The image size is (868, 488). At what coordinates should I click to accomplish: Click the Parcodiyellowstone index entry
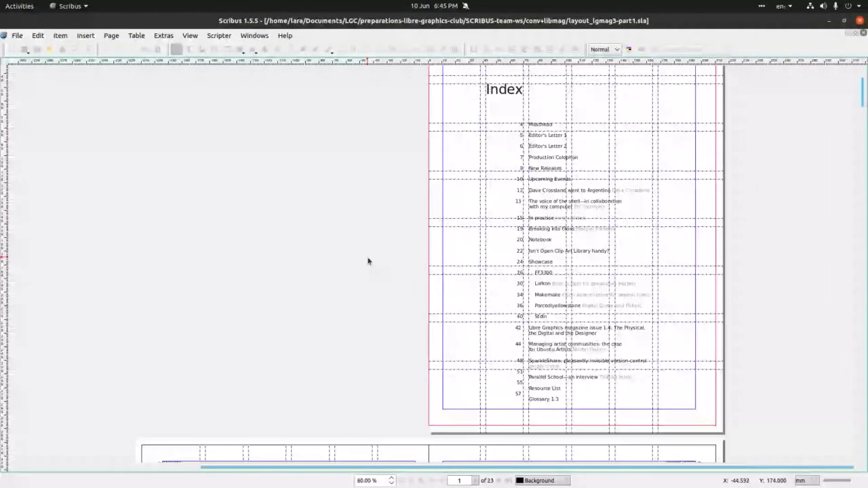pyautogui.click(x=557, y=306)
